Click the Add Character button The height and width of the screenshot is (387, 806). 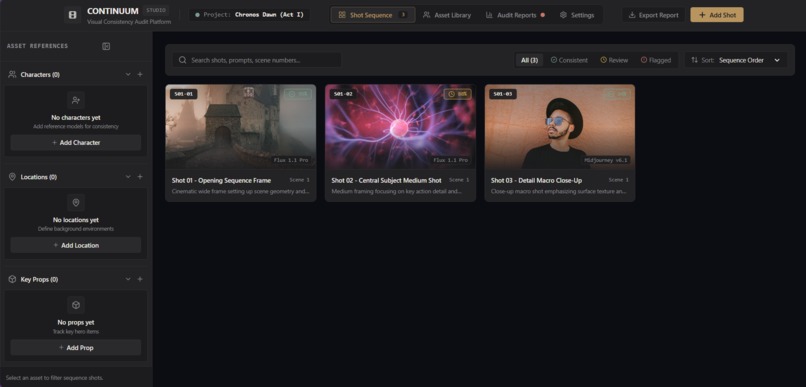pos(76,142)
